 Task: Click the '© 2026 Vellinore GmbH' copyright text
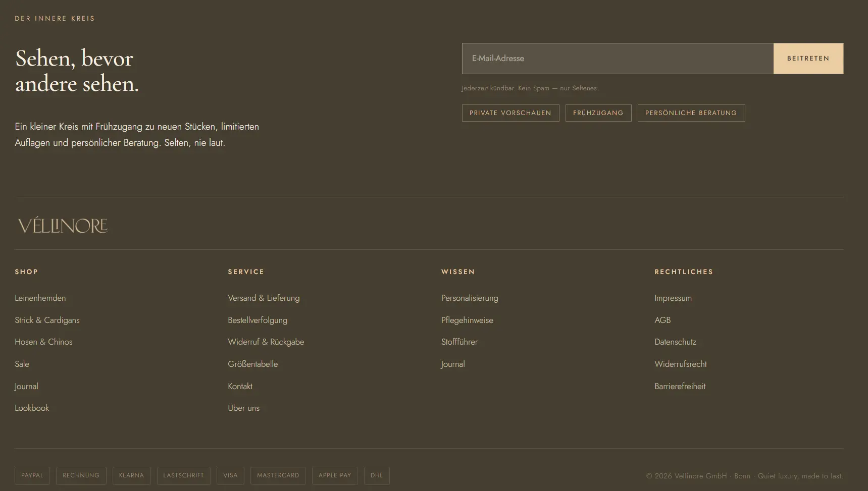point(745,476)
